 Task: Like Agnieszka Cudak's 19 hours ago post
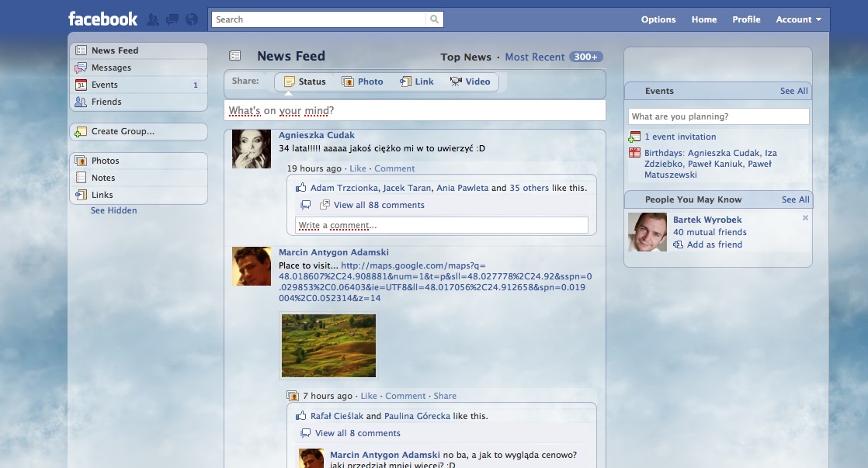[x=358, y=168]
